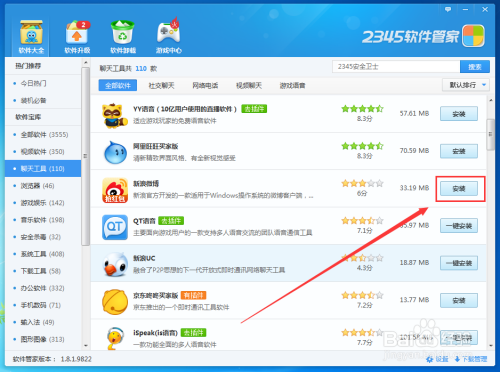This screenshot has height=372, width=500.
Task: Select 今日热门 in the sidebar
Action: point(43,83)
